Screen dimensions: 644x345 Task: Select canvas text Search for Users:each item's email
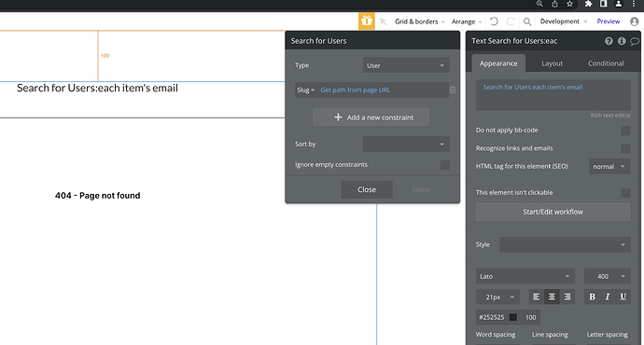[97, 89]
